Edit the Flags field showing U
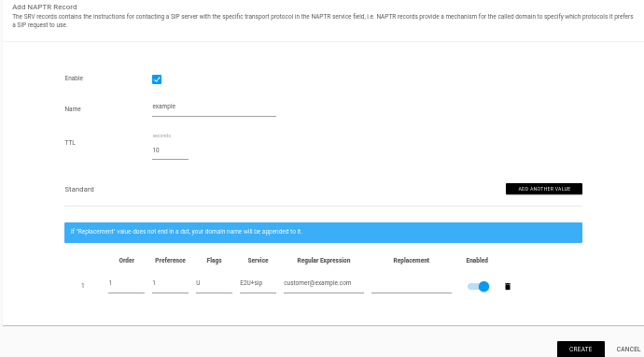Viewport: 644px width, 357px height. pos(214,283)
